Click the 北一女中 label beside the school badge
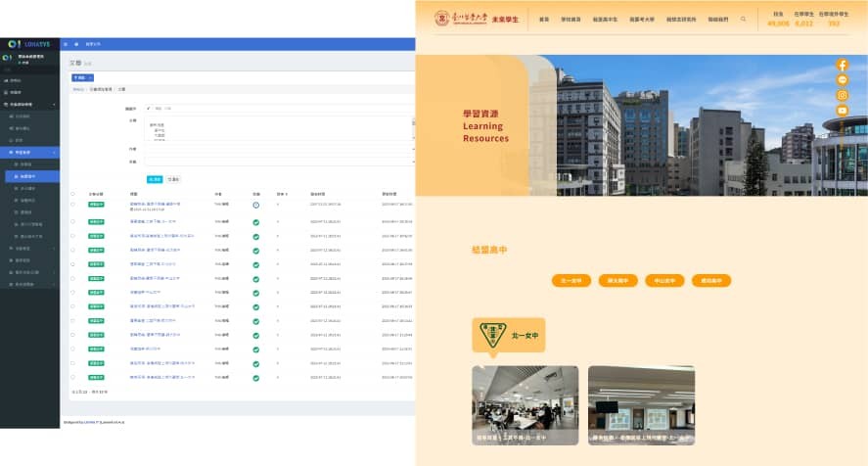Viewport: 868px width, 466px height. (525, 335)
